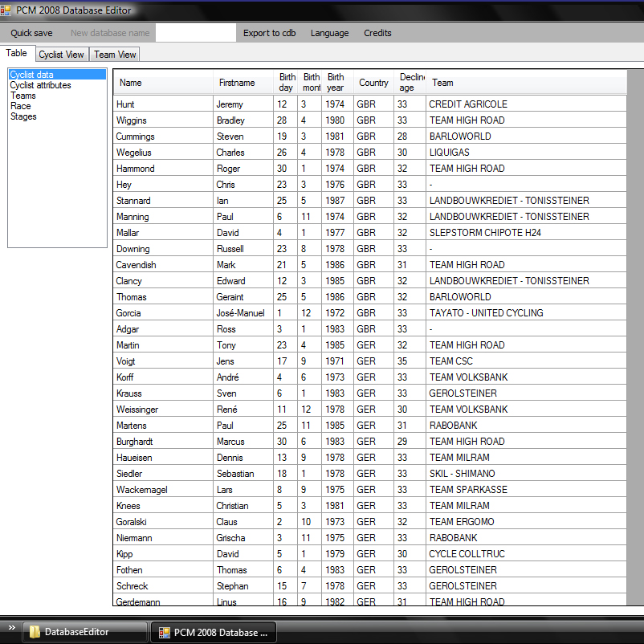Open DatabaseEditor folder in taskbar
The height and width of the screenshot is (644, 644).
click(84, 632)
